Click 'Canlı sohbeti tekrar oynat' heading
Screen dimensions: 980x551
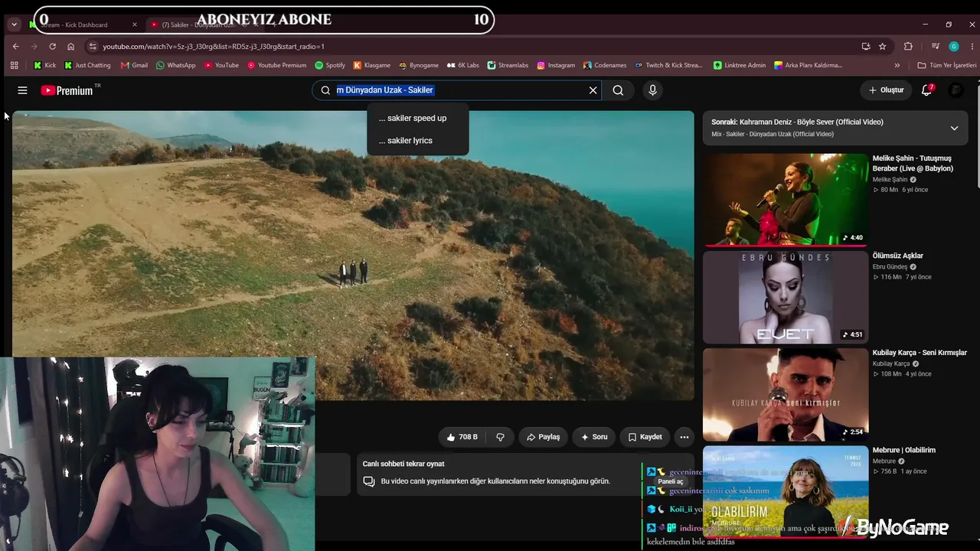403,464
